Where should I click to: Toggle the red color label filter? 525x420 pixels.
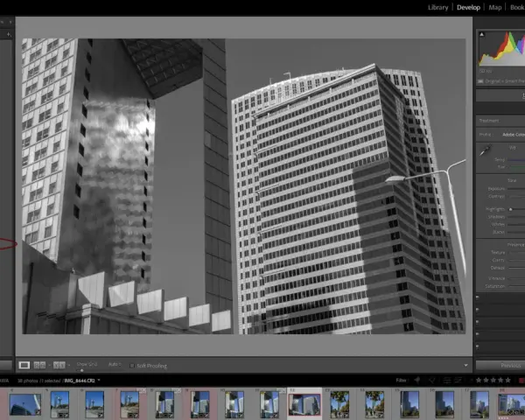coord(521,381)
